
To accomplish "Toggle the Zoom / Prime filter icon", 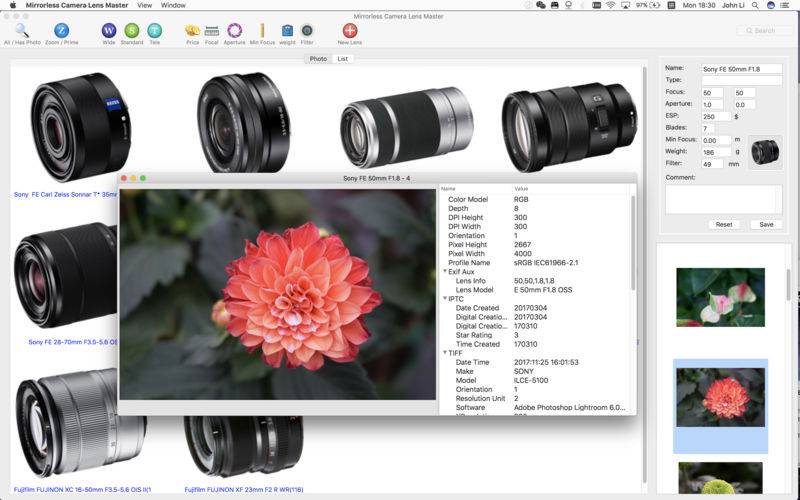I will point(61,31).
